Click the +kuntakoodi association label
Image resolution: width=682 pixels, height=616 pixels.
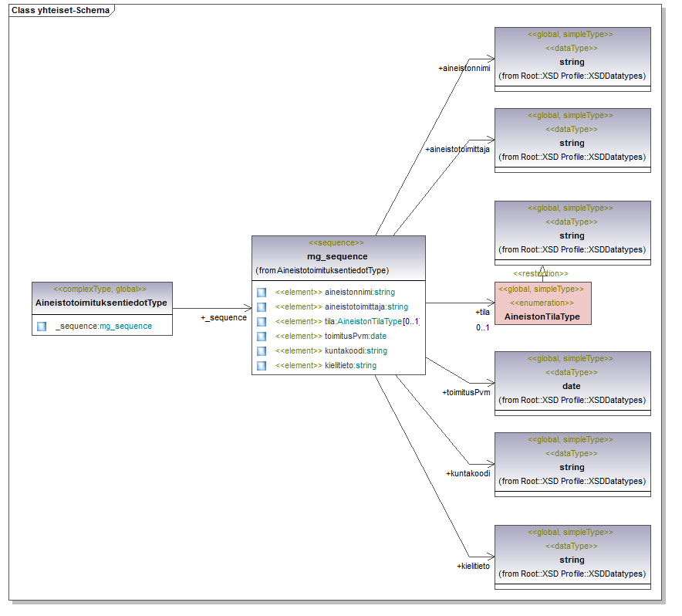point(468,473)
